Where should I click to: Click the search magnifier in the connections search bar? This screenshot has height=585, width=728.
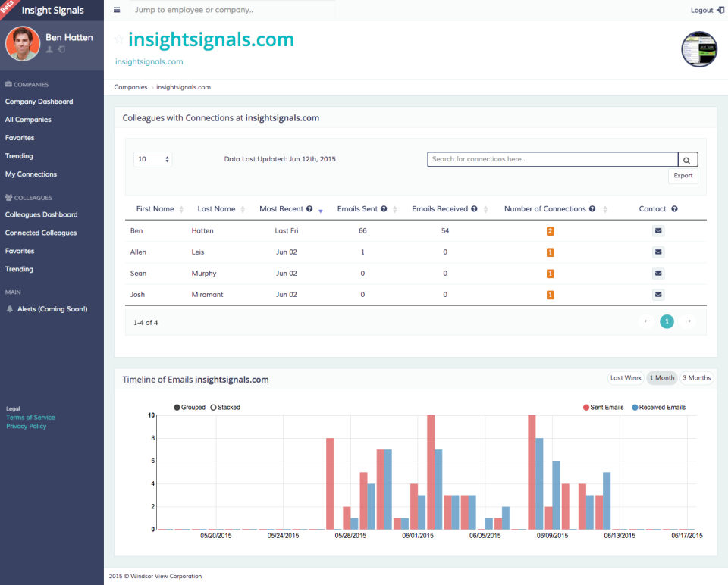[687, 159]
